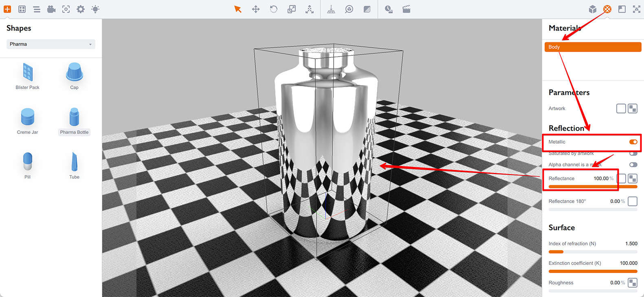Open the Pharma shapes category dropdown
Viewport: 644px width, 297px height.
tap(51, 44)
